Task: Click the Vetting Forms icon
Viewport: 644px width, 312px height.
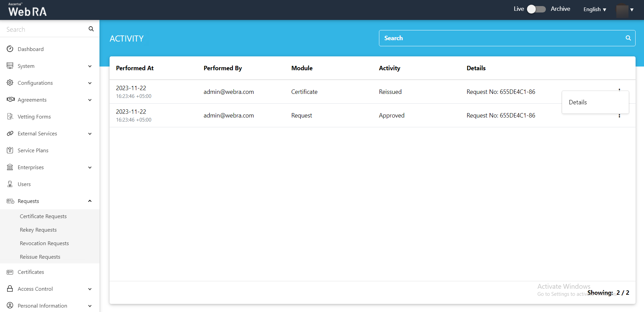Action: (10, 116)
